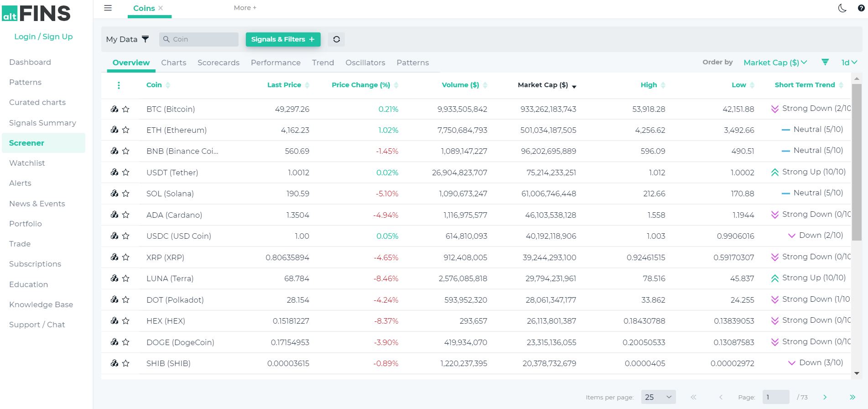Open the hamburger menu icon
The height and width of the screenshot is (409, 868).
click(x=108, y=8)
